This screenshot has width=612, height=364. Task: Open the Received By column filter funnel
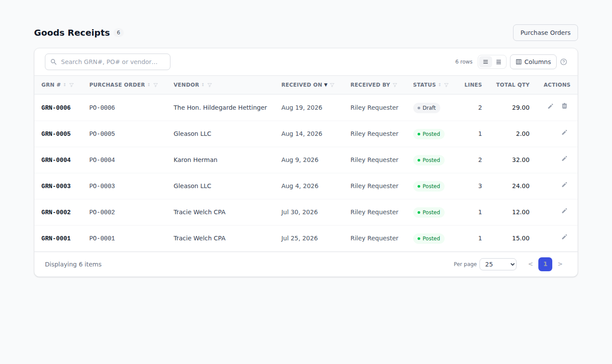395,85
